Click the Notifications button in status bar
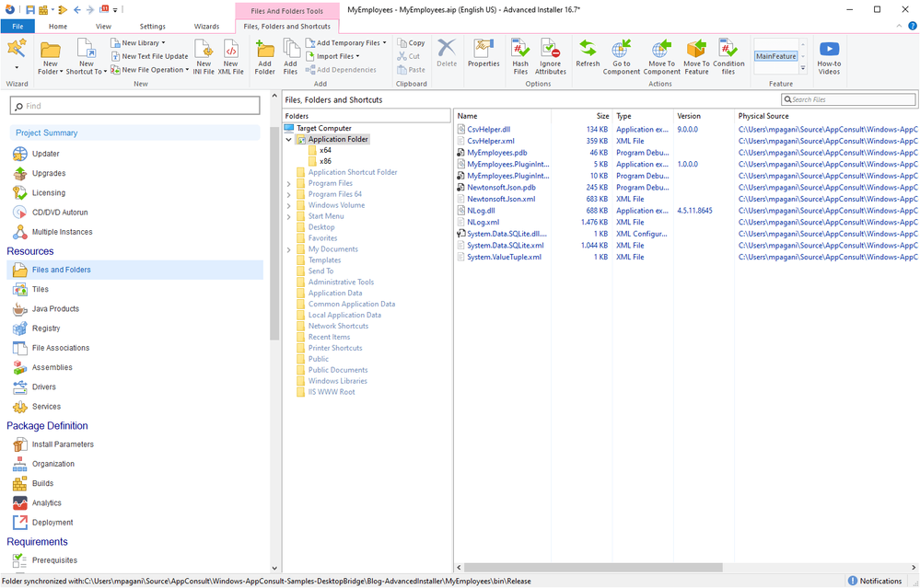Image resolution: width=920 pixels, height=588 pixels. point(875,581)
